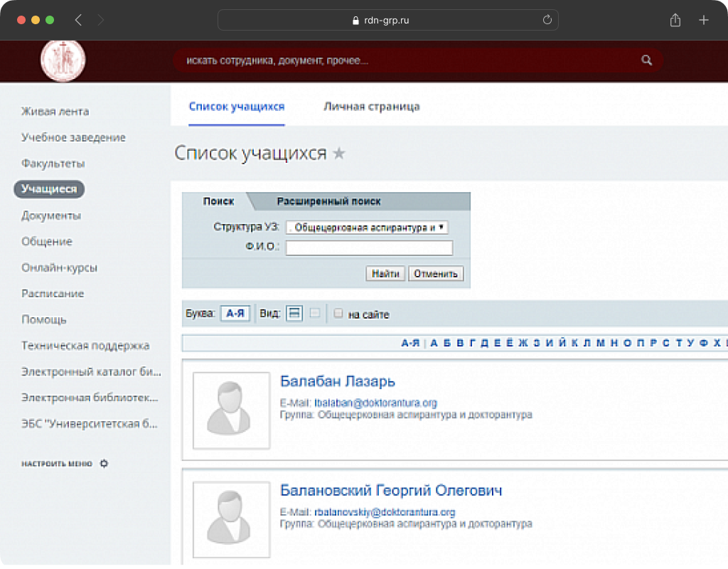The image size is (728, 569).
Task: Open Расписание in the sidebar menu
Action: 53,294
